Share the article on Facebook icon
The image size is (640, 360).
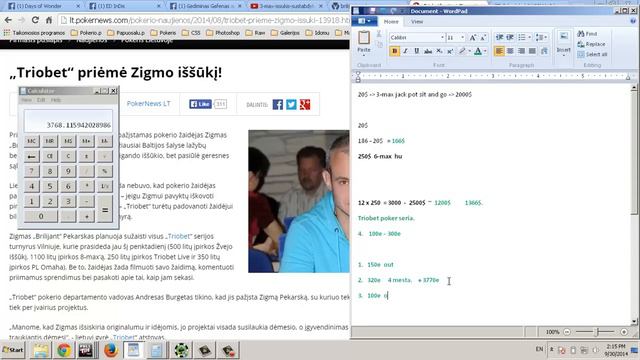(278, 104)
